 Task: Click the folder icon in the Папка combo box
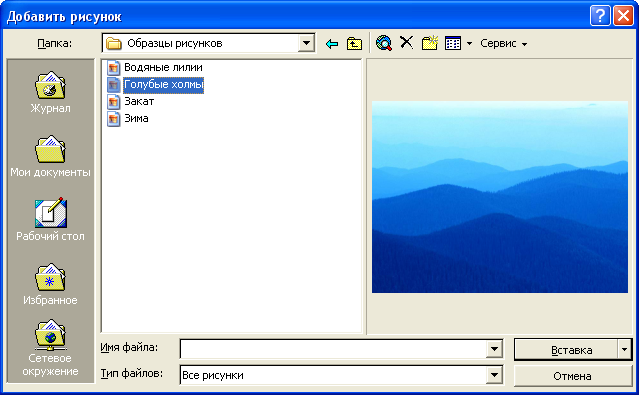coord(114,43)
